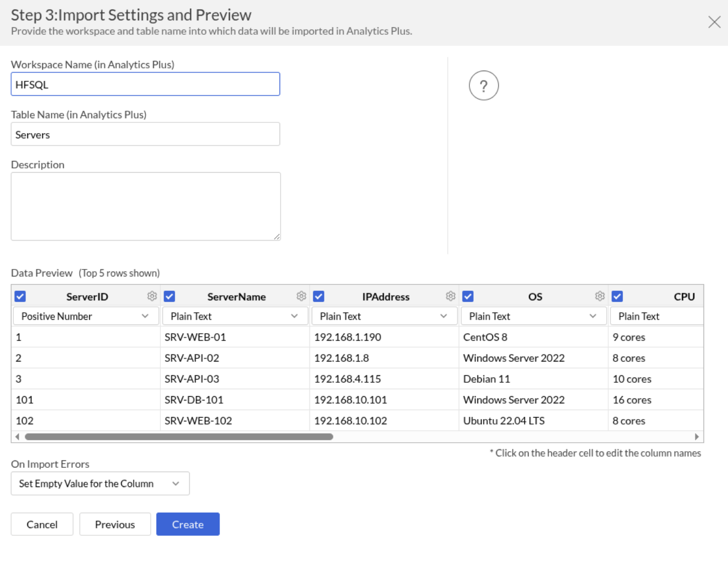The height and width of the screenshot is (571, 728).
Task: Select the Debian 11 cell
Action: (x=533, y=379)
